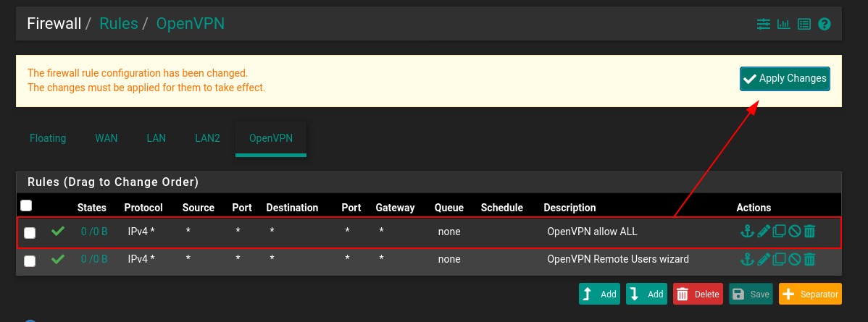Click the Queue column header
Image resolution: width=868 pixels, height=322 pixels.
pos(449,208)
